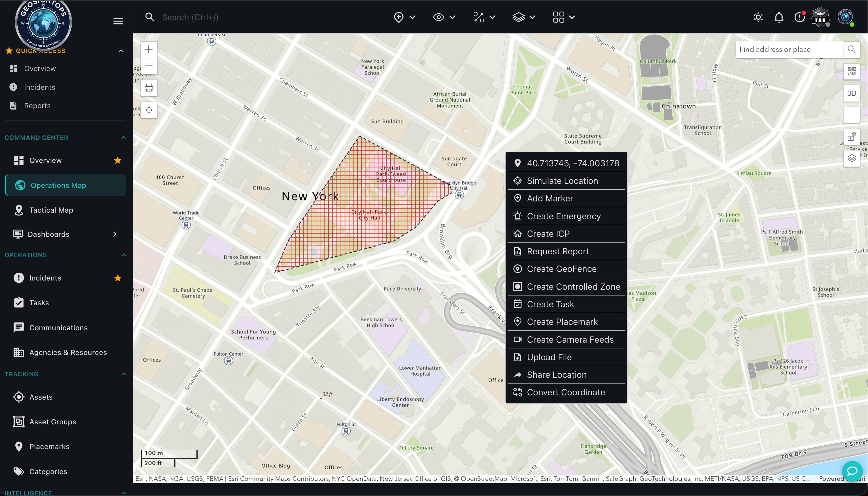Select Create Controlled Zone entry
Viewport: 868px width, 496px height.
[566, 287]
